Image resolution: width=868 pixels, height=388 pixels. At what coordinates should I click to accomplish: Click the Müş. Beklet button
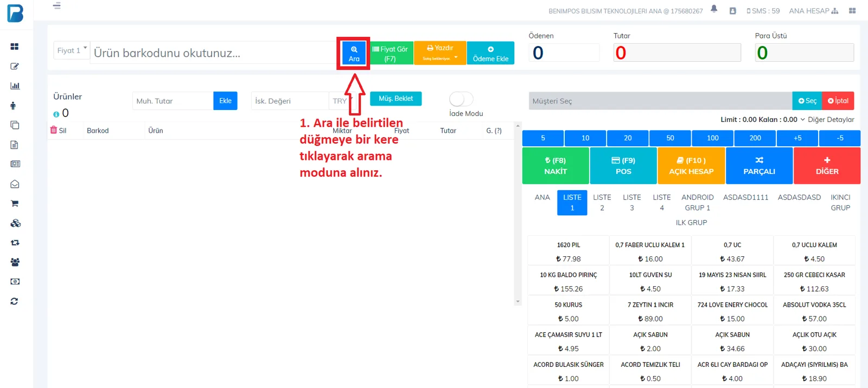396,99
